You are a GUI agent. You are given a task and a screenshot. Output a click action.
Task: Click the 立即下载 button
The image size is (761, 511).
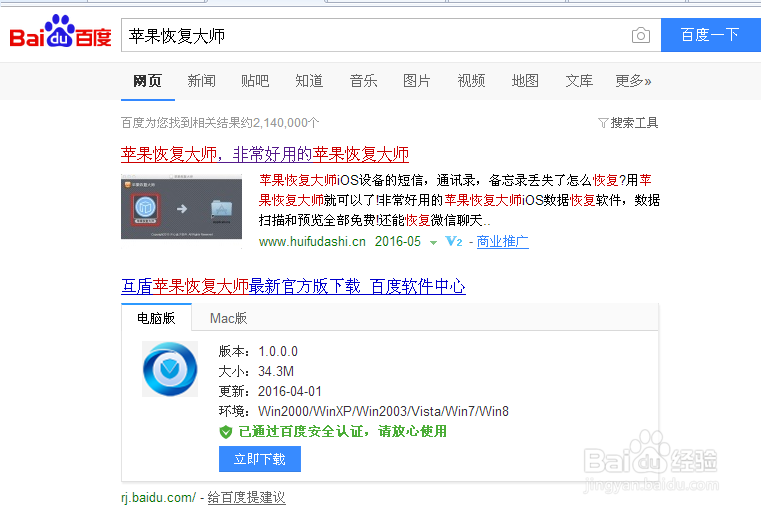260,459
